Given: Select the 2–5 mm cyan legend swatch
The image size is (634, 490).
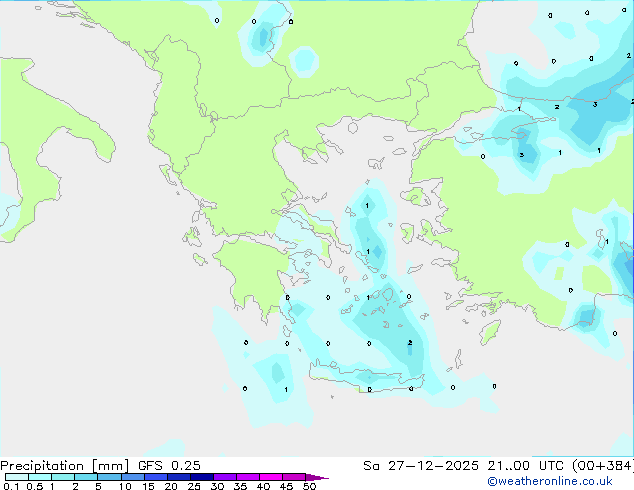Looking at the screenshot, I should pyautogui.click(x=86, y=477).
